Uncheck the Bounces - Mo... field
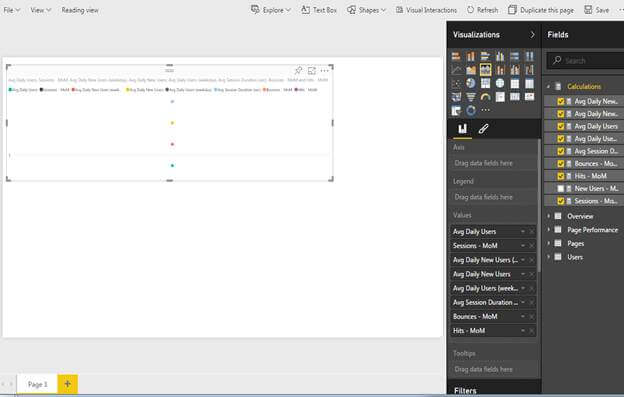The image size is (624, 397). 561,163
